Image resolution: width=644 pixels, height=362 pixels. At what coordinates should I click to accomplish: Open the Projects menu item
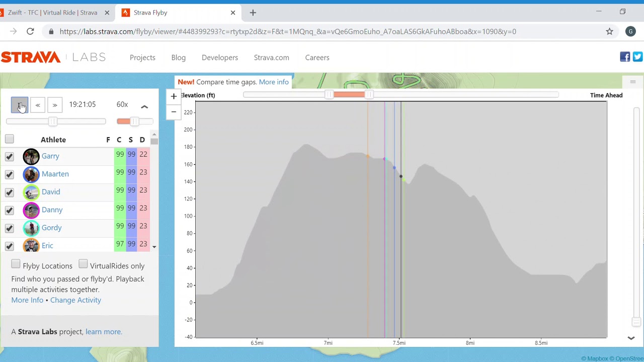(x=142, y=57)
